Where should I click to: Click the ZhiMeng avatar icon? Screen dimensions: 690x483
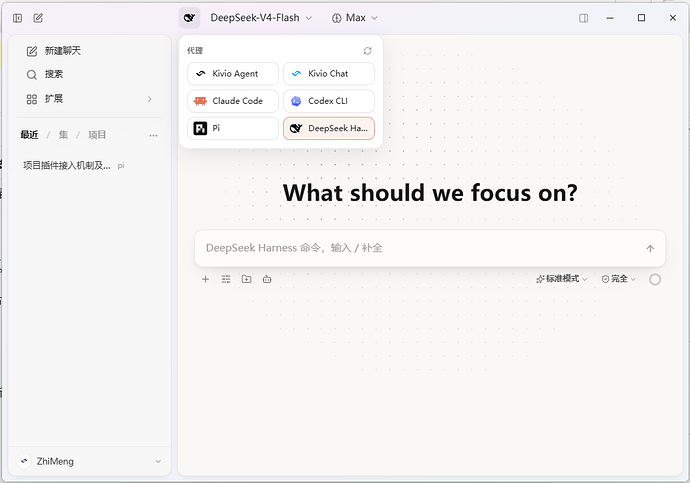point(24,461)
